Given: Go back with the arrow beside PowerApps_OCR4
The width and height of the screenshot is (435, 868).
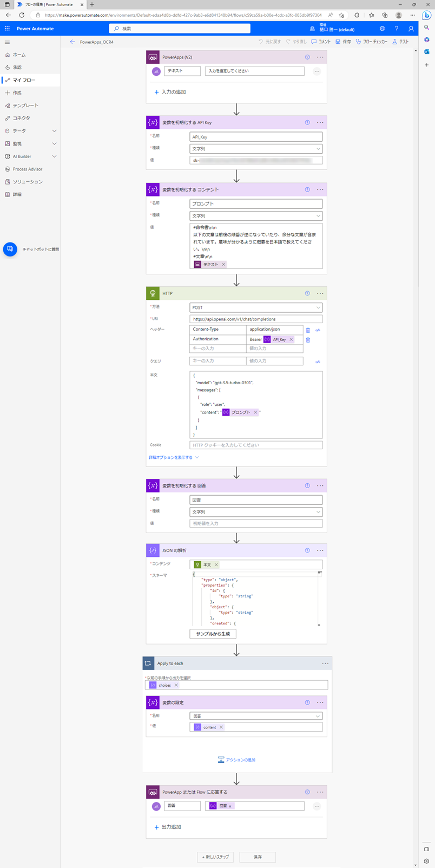Looking at the screenshot, I should 72,42.
